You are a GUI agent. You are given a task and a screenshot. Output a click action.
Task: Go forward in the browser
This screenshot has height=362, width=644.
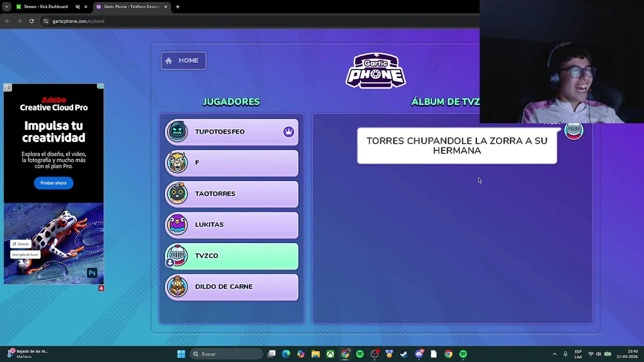pyautogui.click(x=19, y=21)
